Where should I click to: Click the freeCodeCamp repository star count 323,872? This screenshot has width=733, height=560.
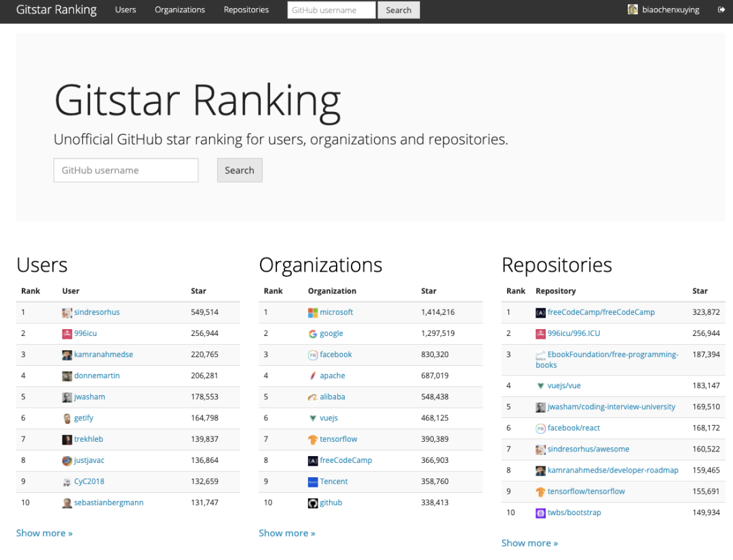[x=706, y=312]
